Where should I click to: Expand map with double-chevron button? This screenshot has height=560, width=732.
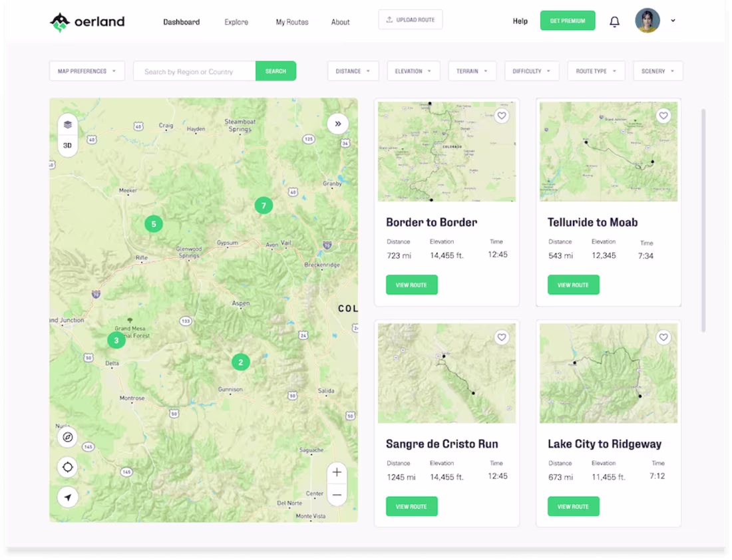coord(337,124)
